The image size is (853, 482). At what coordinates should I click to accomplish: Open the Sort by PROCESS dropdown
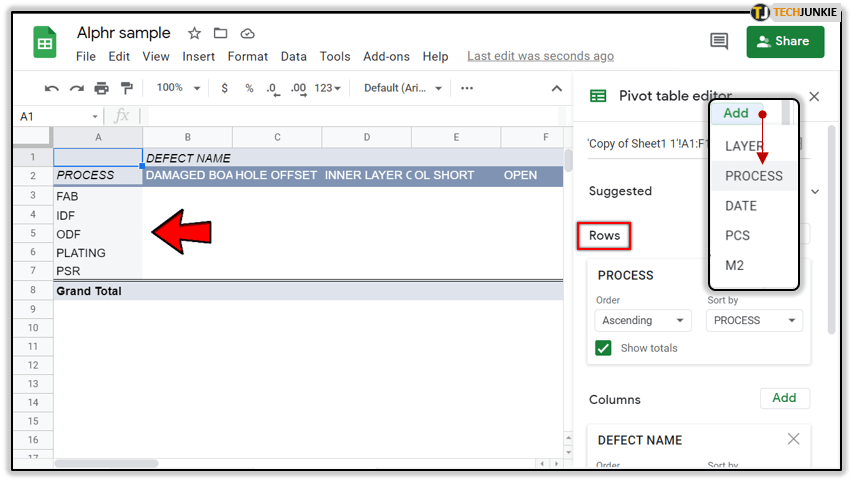[754, 320]
